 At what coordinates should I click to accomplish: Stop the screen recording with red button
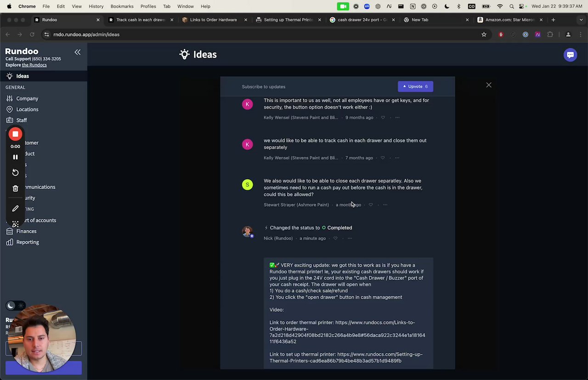coord(15,134)
